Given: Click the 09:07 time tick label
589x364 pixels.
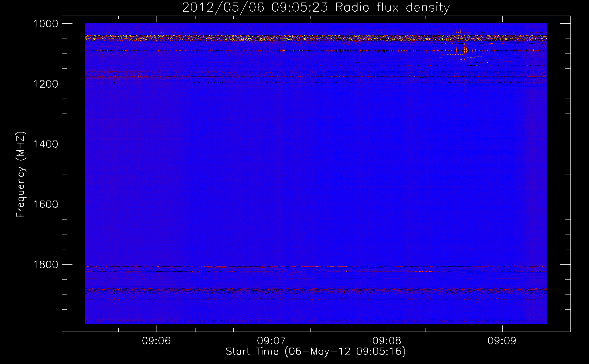Looking at the screenshot, I should (272, 341).
